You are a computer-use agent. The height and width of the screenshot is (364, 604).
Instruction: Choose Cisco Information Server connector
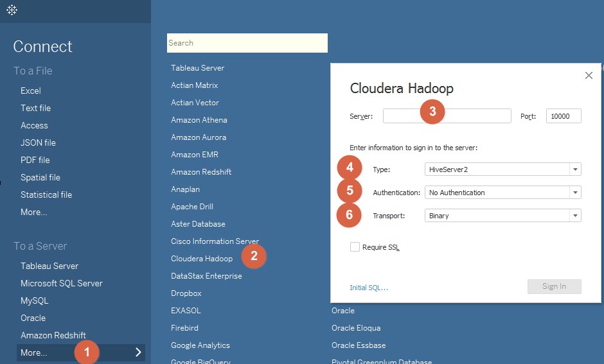pos(215,241)
